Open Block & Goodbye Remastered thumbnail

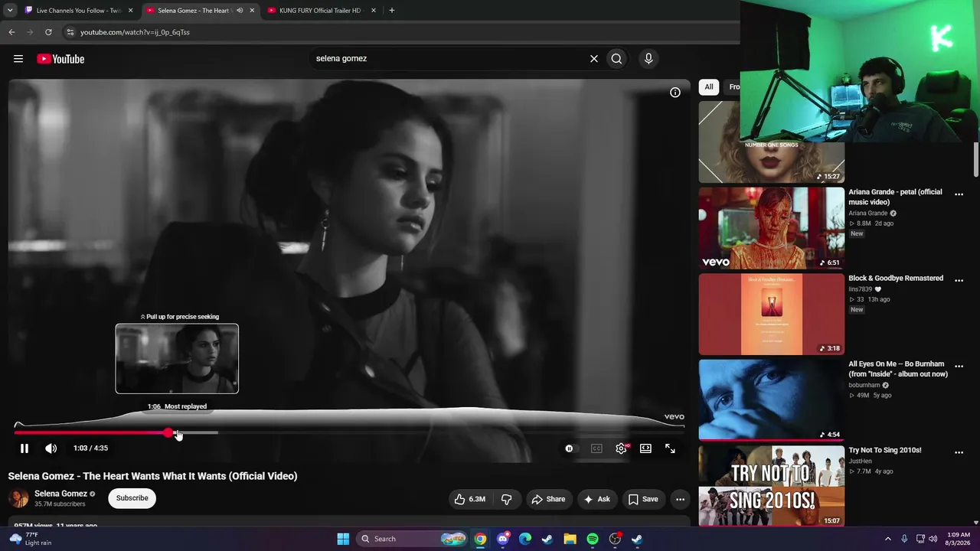tap(772, 315)
